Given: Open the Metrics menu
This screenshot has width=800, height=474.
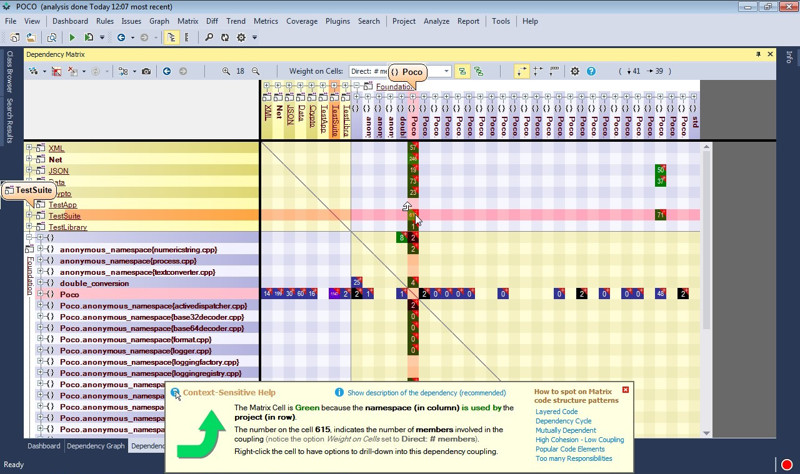Looking at the screenshot, I should [266, 21].
